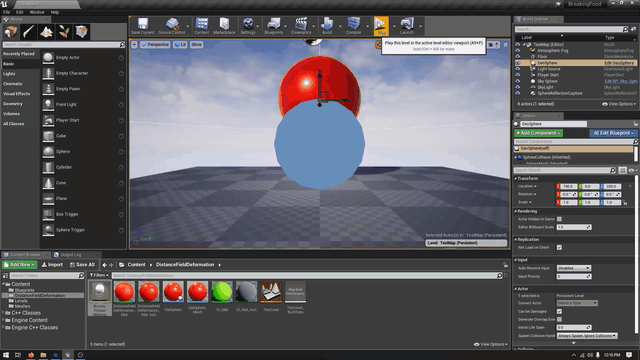Click the Play toolbar icon
Image resolution: width=640 pixels, height=360 pixels.
coord(381,26)
